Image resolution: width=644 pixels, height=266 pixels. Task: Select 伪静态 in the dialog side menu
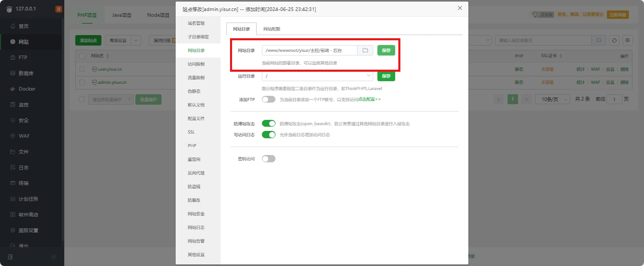click(x=194, y=91)
